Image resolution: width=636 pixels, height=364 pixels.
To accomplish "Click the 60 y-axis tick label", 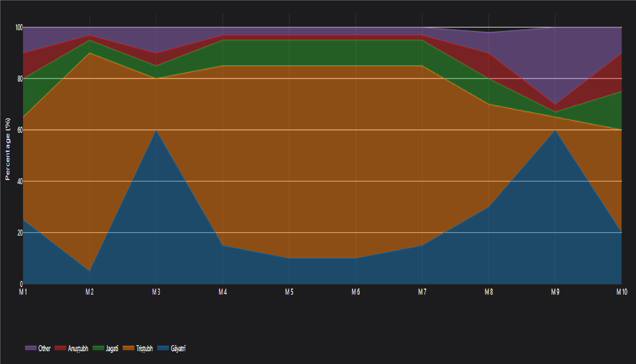I will [x=20, y=130].
